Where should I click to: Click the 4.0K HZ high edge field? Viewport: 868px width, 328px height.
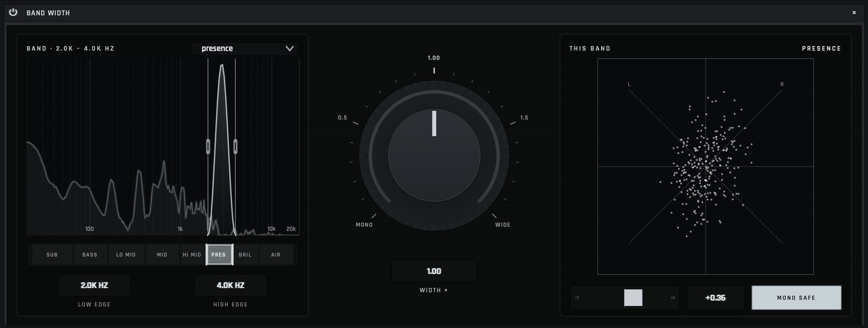click(231, 285)
